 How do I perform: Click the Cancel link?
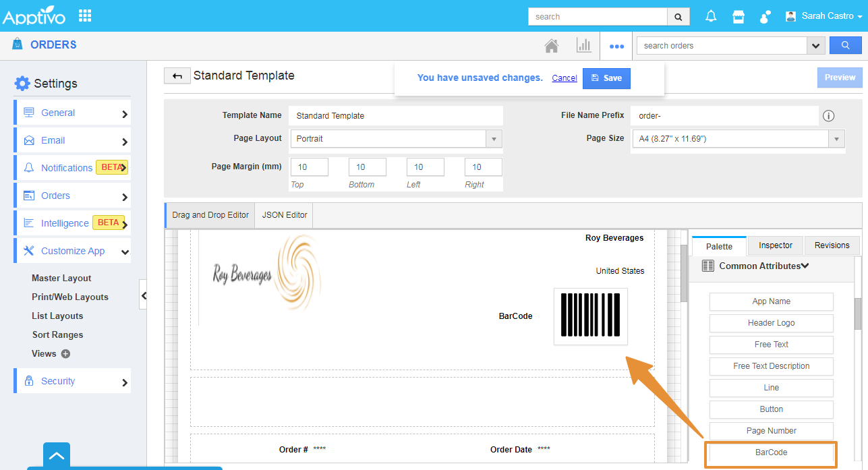[x=565, y=78]
